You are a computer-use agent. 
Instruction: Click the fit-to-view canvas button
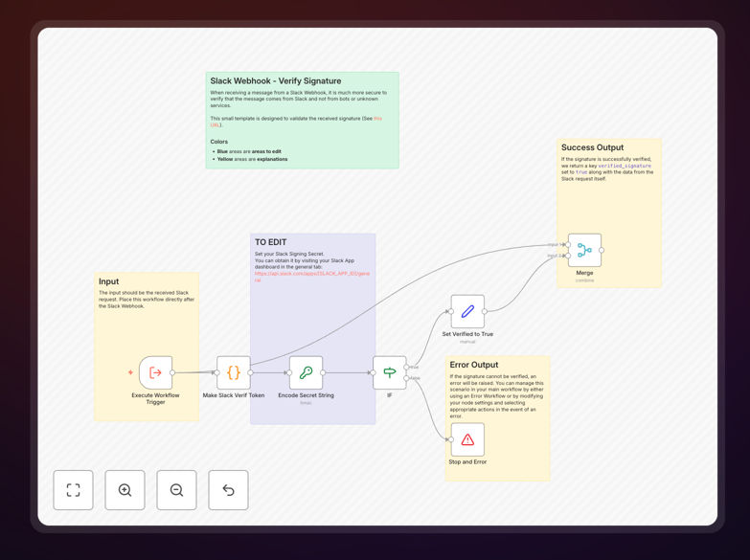coord(73,490)
